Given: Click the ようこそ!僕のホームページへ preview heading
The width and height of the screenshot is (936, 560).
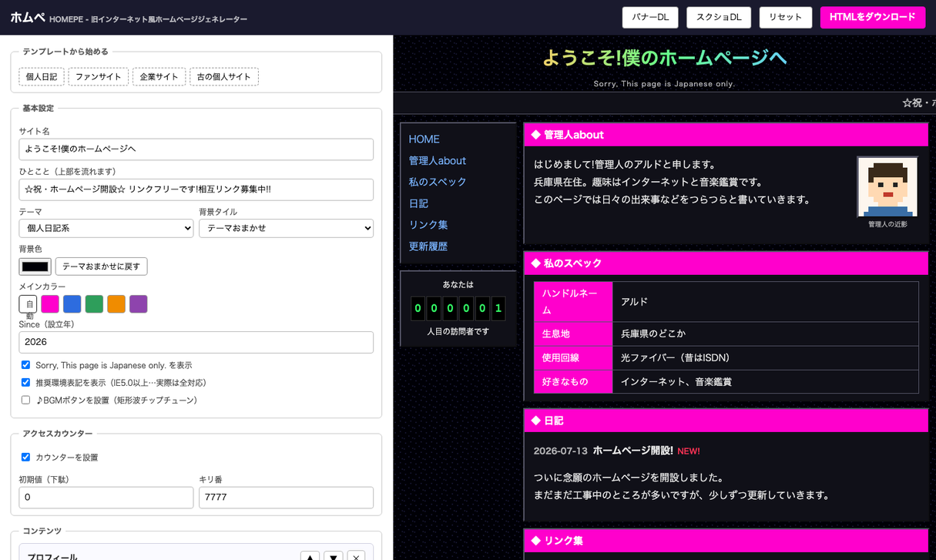Looking at the screenshot, I should tap(665, 58).
